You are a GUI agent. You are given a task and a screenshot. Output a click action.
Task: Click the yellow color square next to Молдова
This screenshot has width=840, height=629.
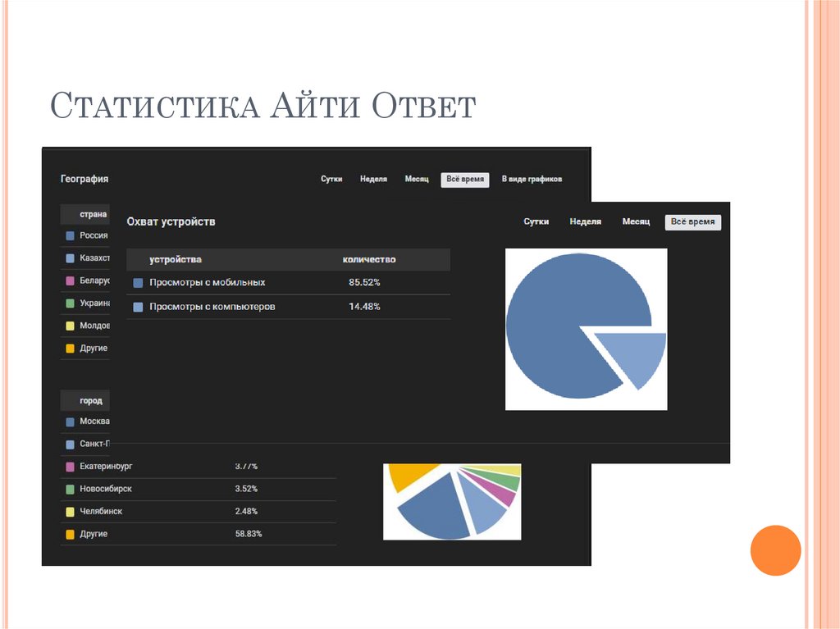coord(68,326)
